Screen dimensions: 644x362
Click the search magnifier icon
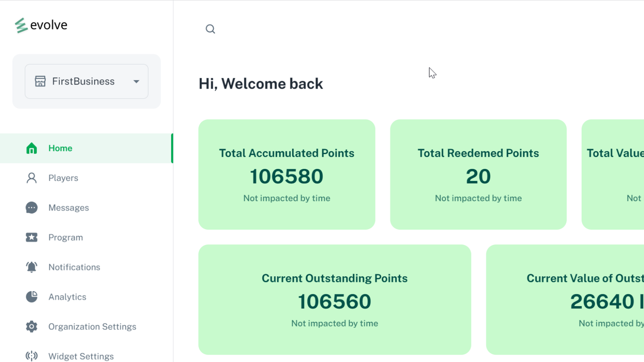pyautogui.click(x=210, y=29)
